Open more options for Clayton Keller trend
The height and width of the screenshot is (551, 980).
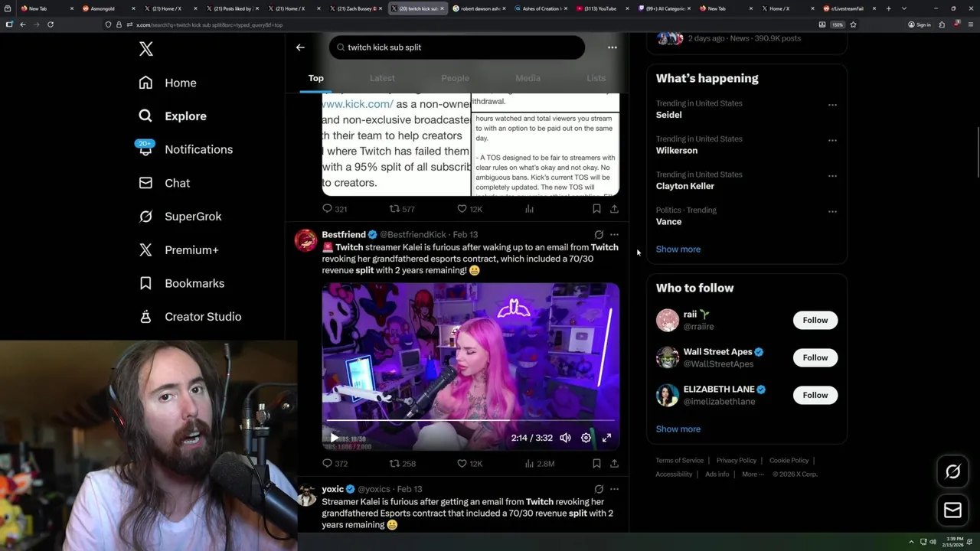click(x=832, y=176)
